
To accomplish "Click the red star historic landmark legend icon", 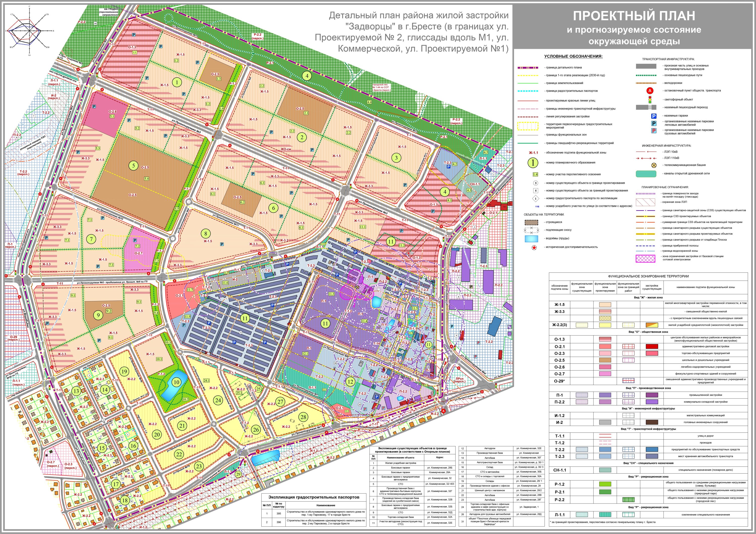I will (534, 247).
